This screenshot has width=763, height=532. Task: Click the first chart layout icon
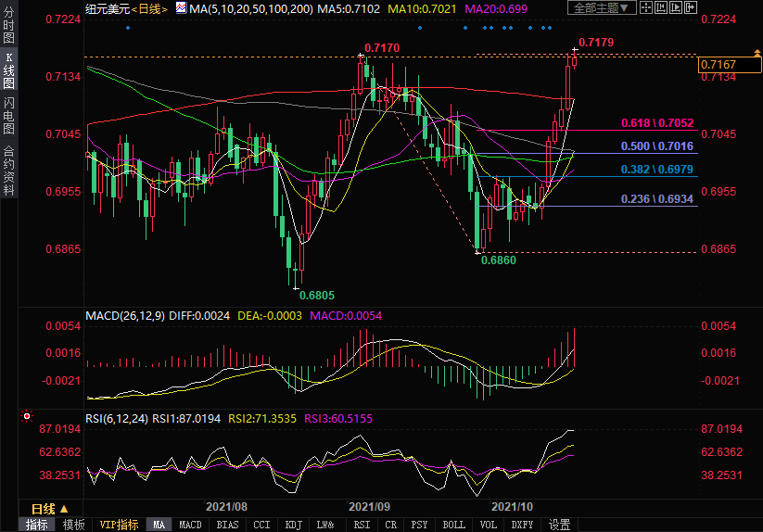pyautogui.click(x=648, y=8)
